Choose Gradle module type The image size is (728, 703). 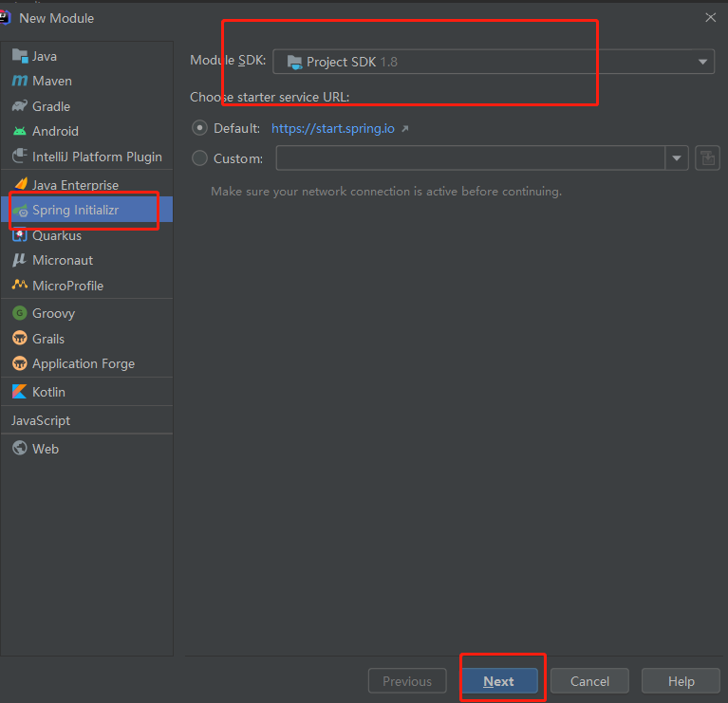[x=86, y=106]
